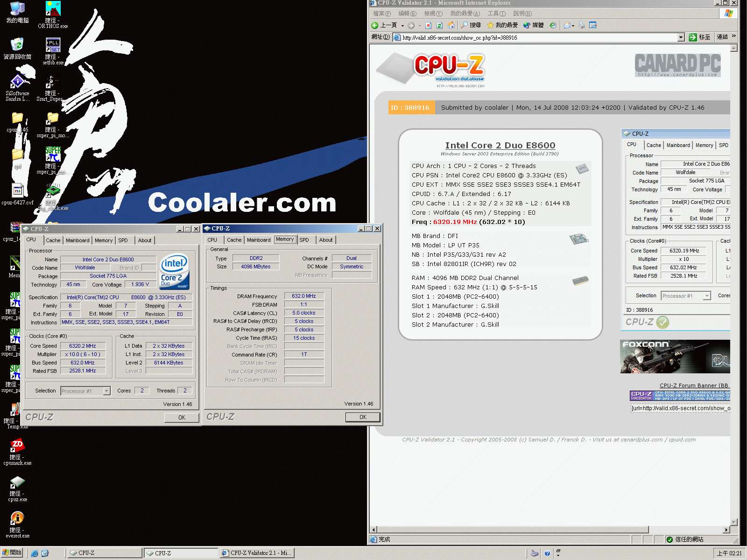Select the setfsb.exe shortcut icon
747x560 pixels.
(x=53, y=51)
